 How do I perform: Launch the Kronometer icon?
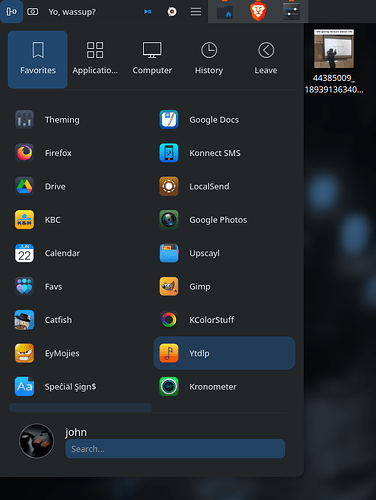point(169,386)
